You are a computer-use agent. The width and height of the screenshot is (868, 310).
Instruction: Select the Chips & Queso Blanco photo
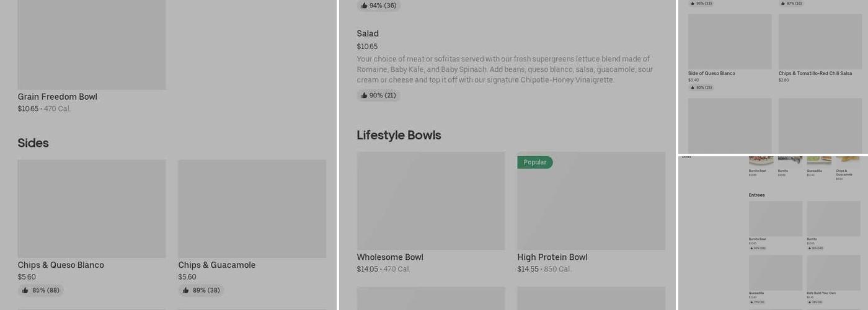(91, 208)
